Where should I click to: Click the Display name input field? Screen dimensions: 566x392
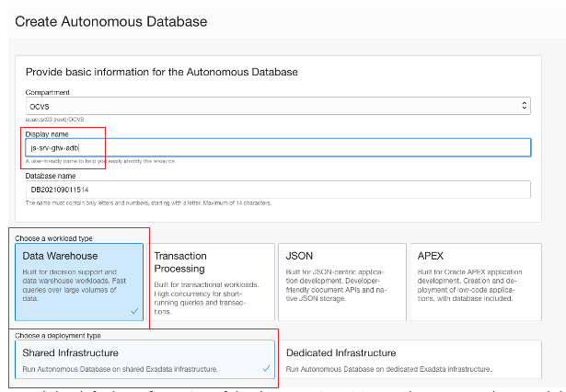(x=278, y=147)
